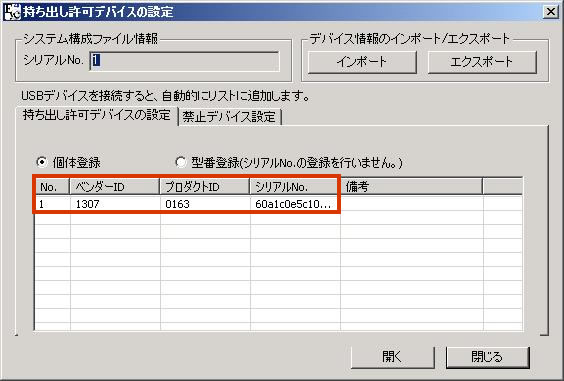Screen dimensions: 564x381
Task: Click the インポート button
Action: [x=362, y=62]
